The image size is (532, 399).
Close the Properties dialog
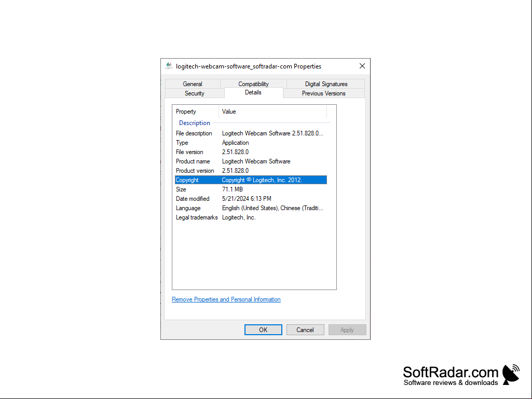tap(362, 66)
